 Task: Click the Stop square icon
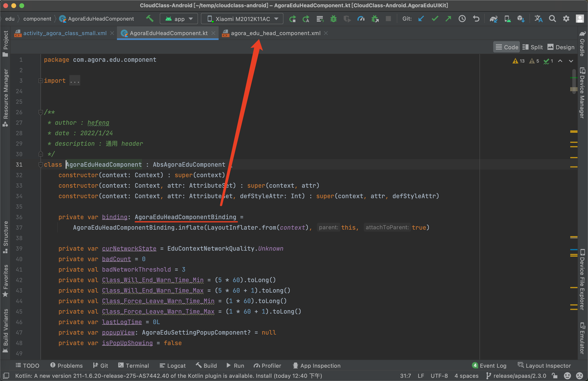388,19
